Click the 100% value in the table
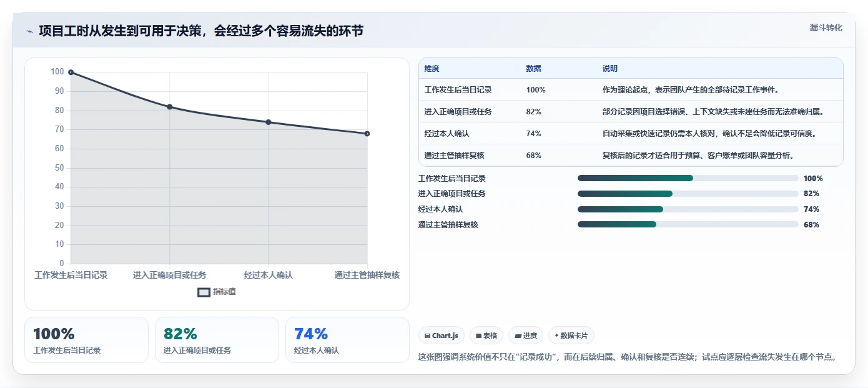The image size is (868, 388). point(536,90)
